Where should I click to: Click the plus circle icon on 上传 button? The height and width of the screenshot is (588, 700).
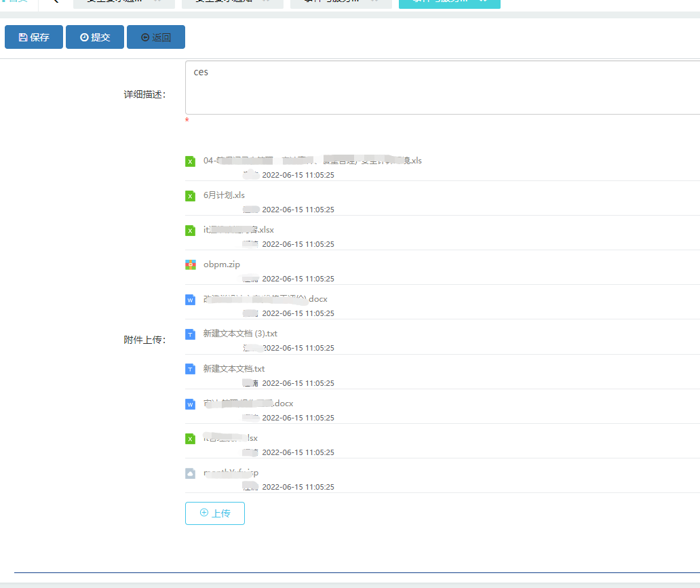tap(204, 513)
